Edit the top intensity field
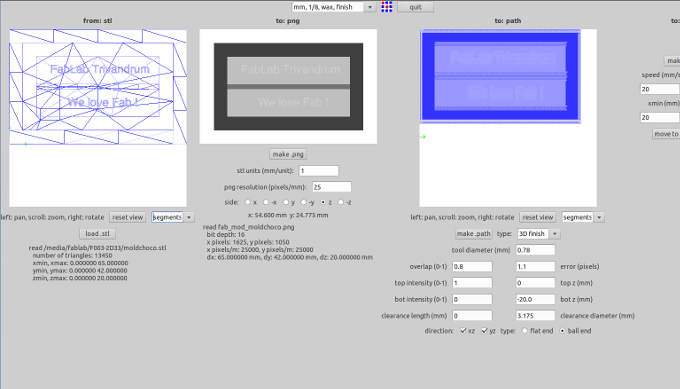 (x=472, y=283)
